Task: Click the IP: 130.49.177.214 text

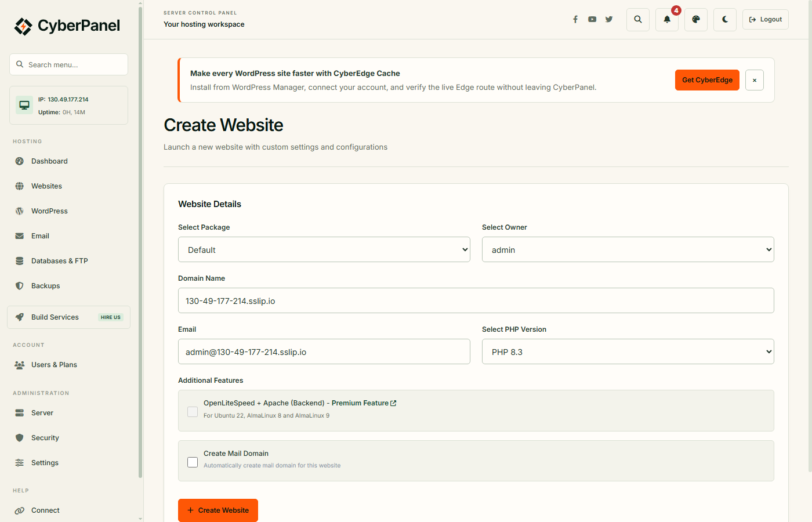Action: coord(63,100)
